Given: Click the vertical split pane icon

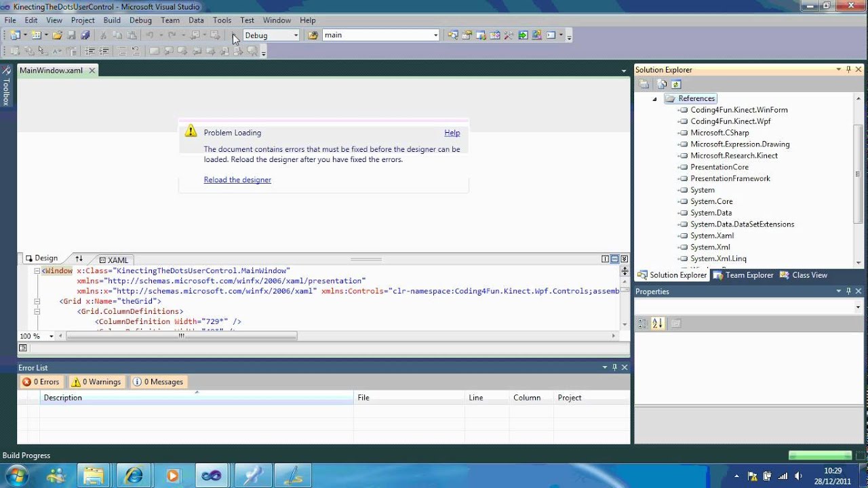Looking at the screenshot, I should (605, 259).
